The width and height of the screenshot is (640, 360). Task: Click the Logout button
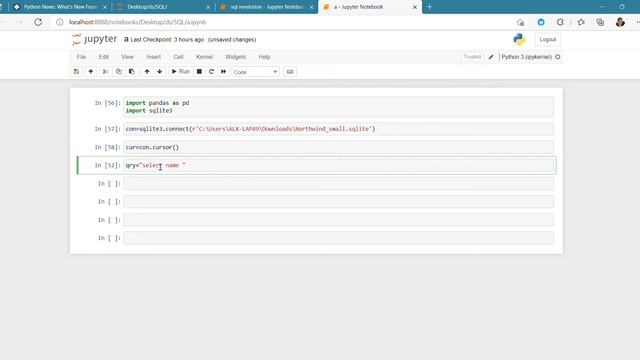pos(548,40)
